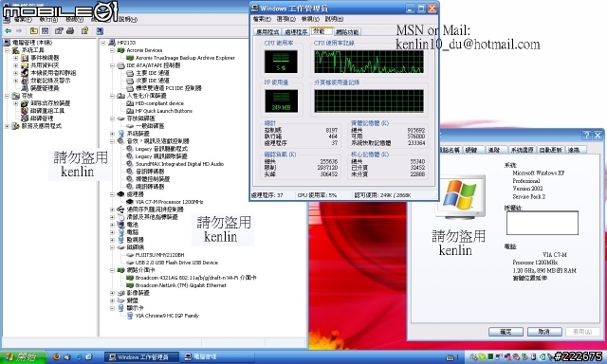Open 選項(O) menu in Task Manager
Viewport: 607px width, 364px height.
click(x=286, y=19)
